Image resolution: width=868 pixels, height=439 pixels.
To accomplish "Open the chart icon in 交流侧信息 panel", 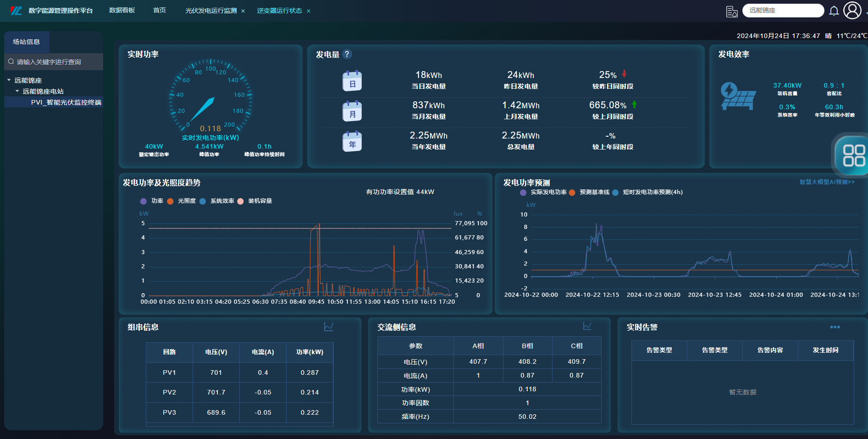I will pyautogui.click(x=587, y=326).
